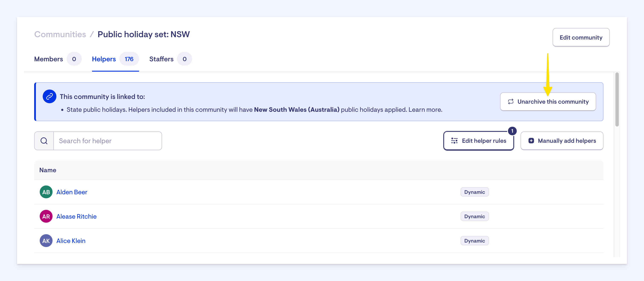This screenshot has width=644, height=281.
Task: Click the rule count badge showing 1
Action: (x=512, y=131)
